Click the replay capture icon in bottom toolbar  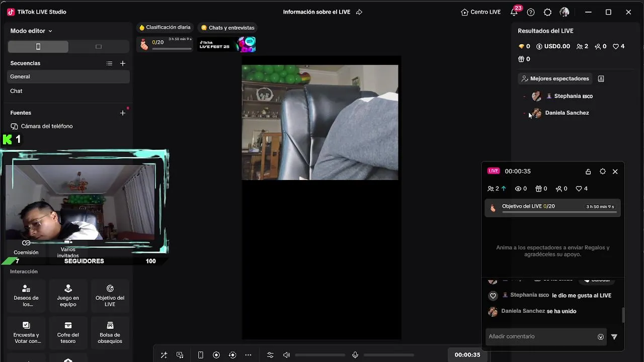[232, 355]
